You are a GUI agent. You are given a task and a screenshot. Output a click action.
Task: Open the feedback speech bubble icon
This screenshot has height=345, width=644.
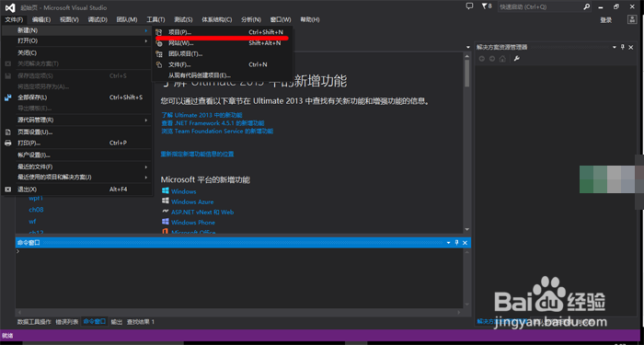pyautogui.click(x=469, y=6)
